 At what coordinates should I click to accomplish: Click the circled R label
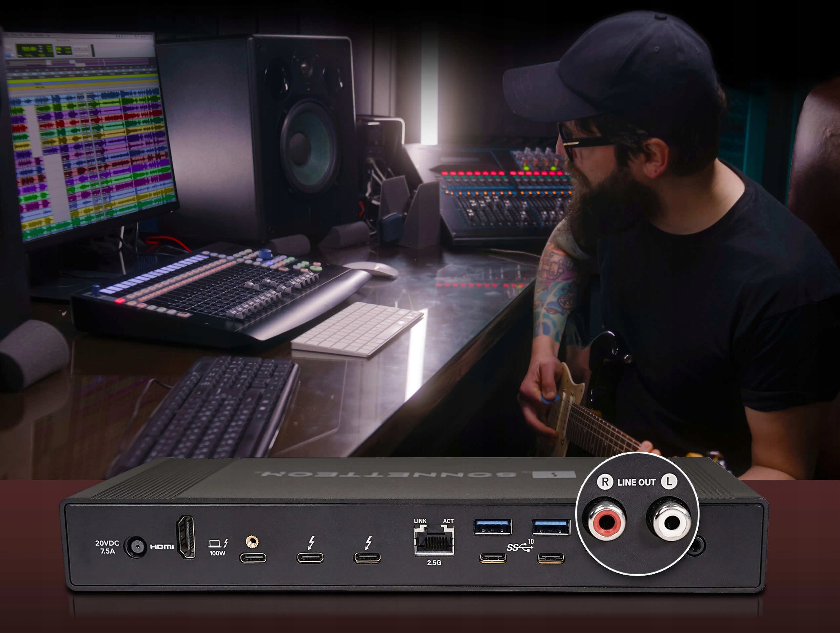[605, 482]
